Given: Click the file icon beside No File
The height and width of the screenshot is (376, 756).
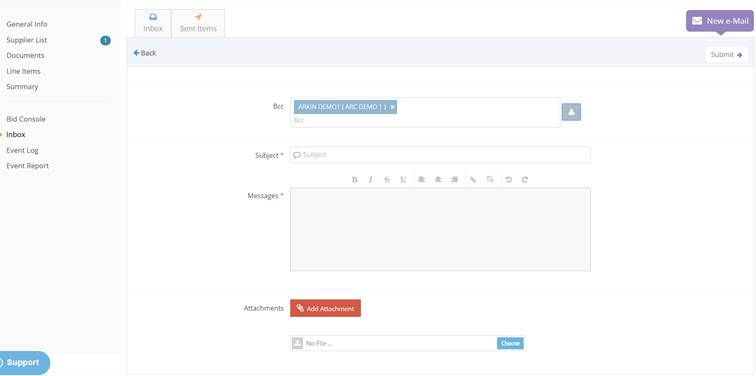Looking at the screenshot, I should click(297, 343).
